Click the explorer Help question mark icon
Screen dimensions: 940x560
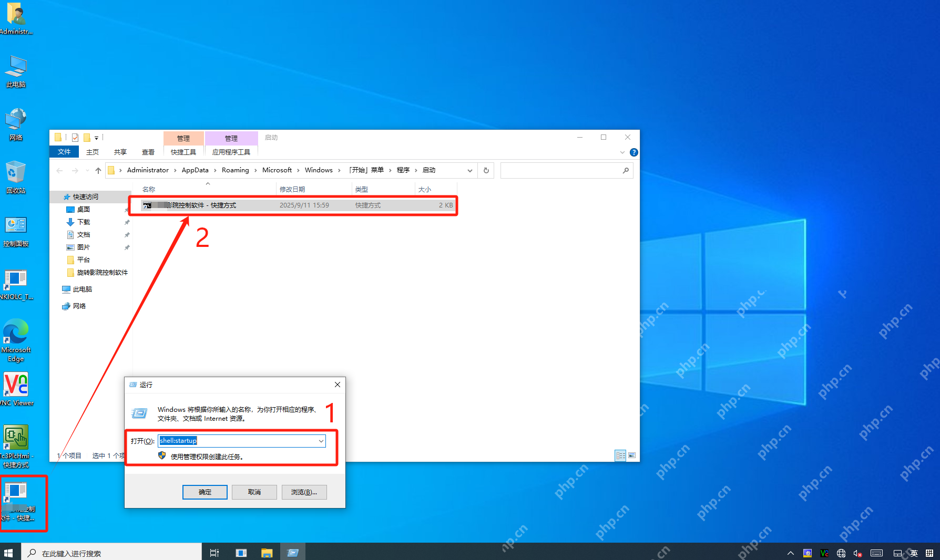(634, 152)
